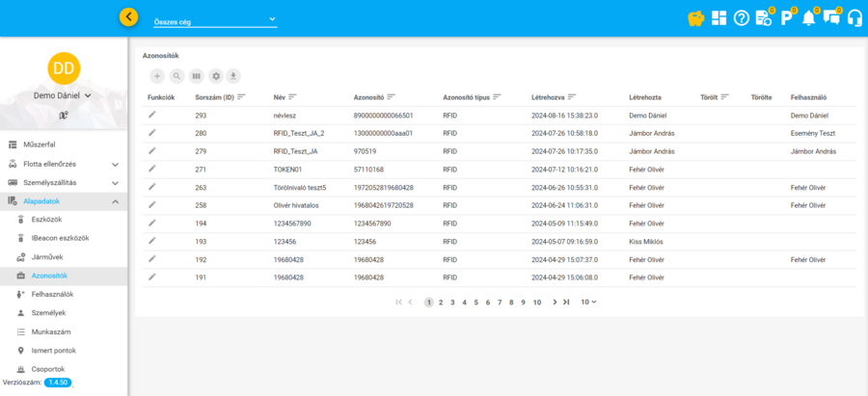
Task: Open Felhasználók in the sidebar
Action: pos(53,294)
